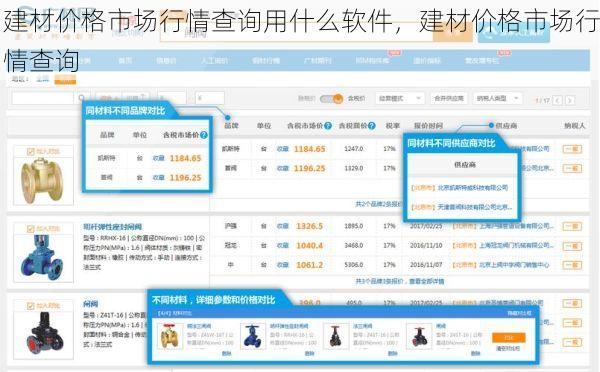Click help icon next to 含税市场价 column header
Image resolution: width=600 pixels, height=372 pixels.
tap(328, 126)
